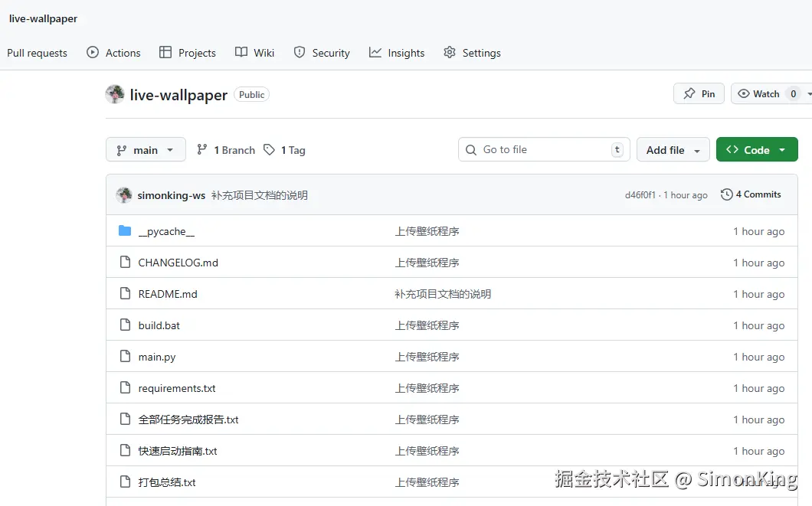The width and height of the screenshot is (812, 506).
Task: Click the Public visibility badge
Action: pos(252,95)
